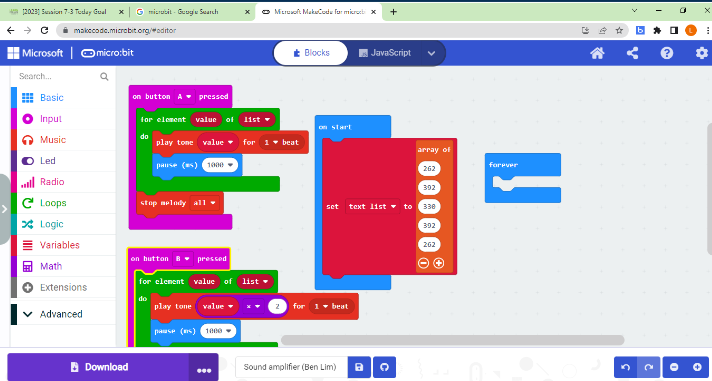712x381 pixels.
Task: Open the Extensions category
Action: (x=63, y=287)
